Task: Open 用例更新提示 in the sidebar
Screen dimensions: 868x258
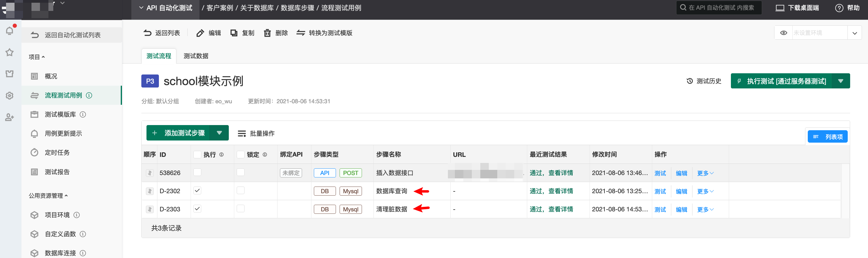Action: [72, 134]
